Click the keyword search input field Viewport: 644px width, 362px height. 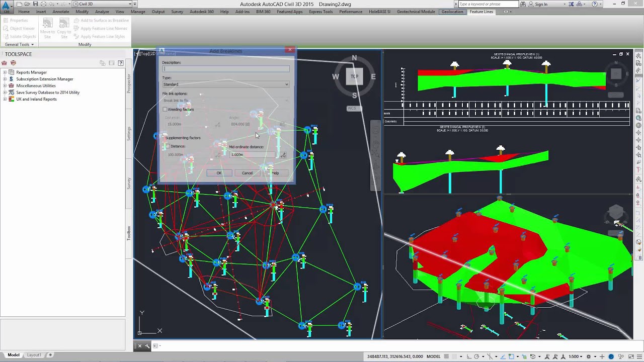[x=488, y=4]
